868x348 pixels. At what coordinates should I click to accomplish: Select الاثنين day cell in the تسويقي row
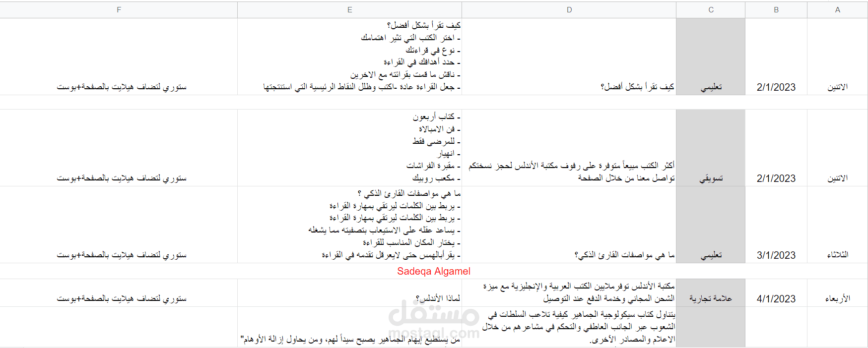point(837,148)
